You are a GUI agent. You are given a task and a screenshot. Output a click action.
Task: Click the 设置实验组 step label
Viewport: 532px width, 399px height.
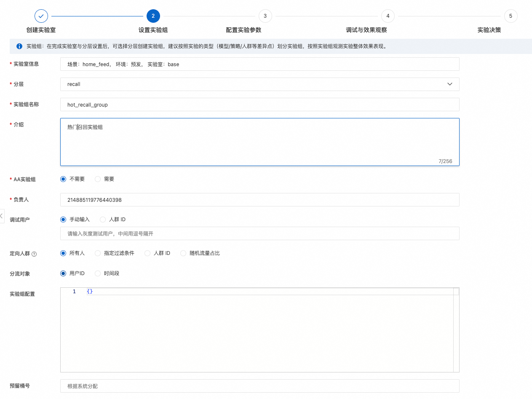[153, 30]
